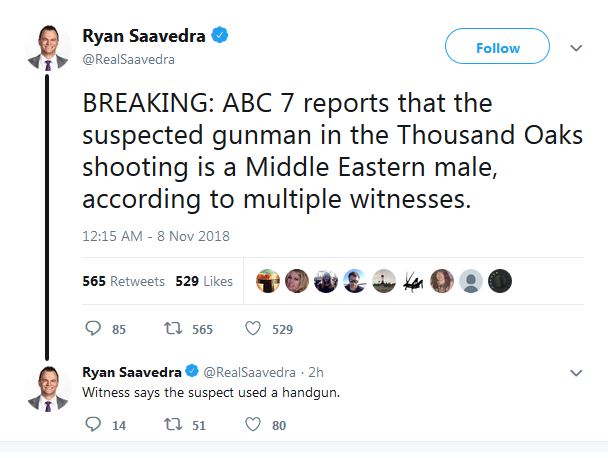
Task: Click the blue verified badge beside Ryan Saavedra
Action: point(221,37)
